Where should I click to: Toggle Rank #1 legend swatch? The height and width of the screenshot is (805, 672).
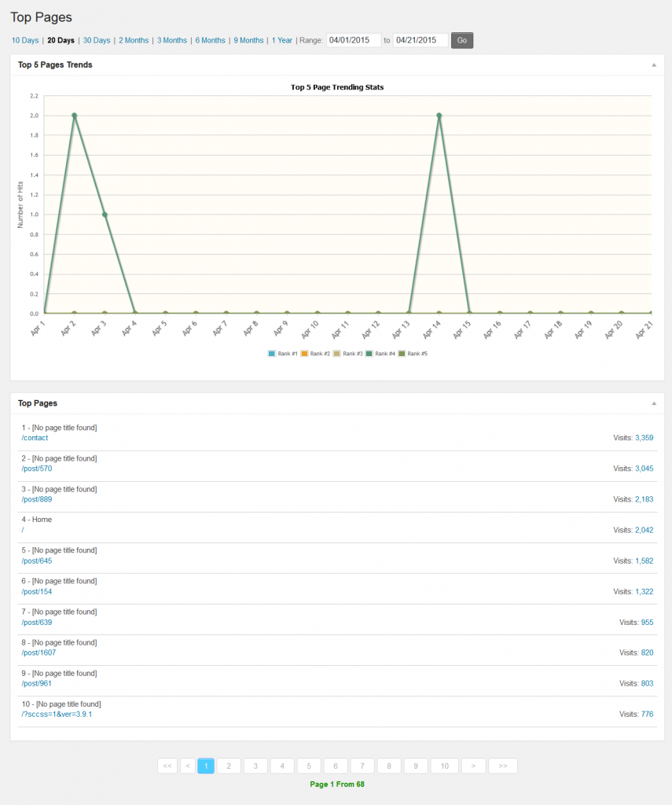[x=272, y=354]
